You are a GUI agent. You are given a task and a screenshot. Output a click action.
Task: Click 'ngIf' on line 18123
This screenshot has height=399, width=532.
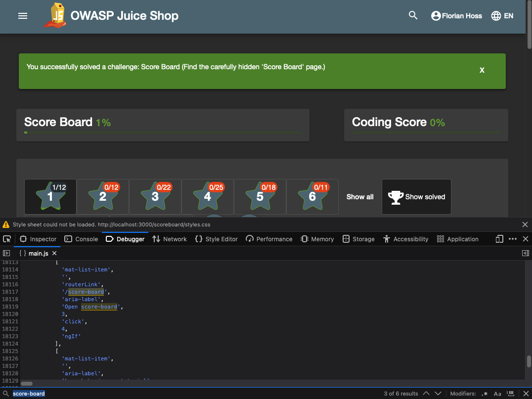[x=71, y=336]
